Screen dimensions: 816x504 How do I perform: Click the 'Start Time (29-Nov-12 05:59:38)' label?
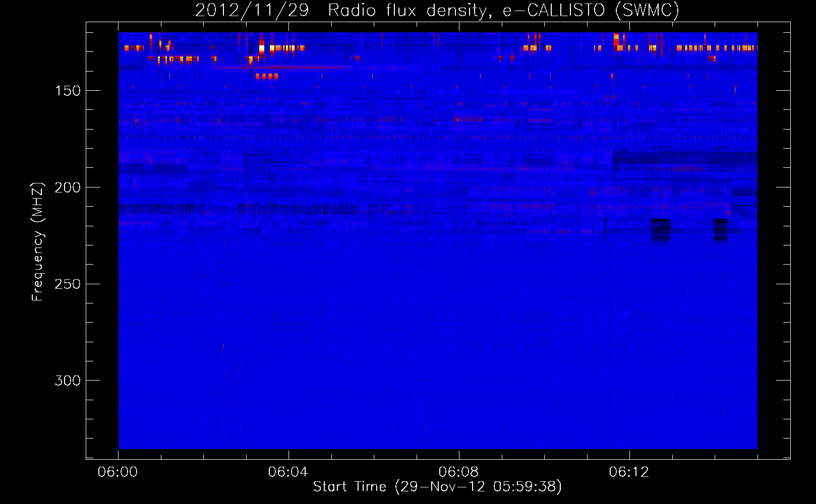pos(437,487)
